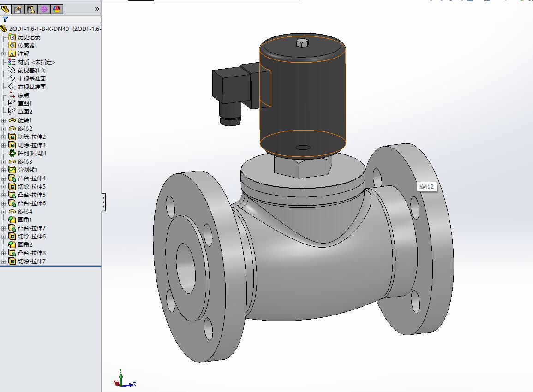Select the 切除-拉伸2 label
This screenshot has width=533, height=392.
point(32,137)
